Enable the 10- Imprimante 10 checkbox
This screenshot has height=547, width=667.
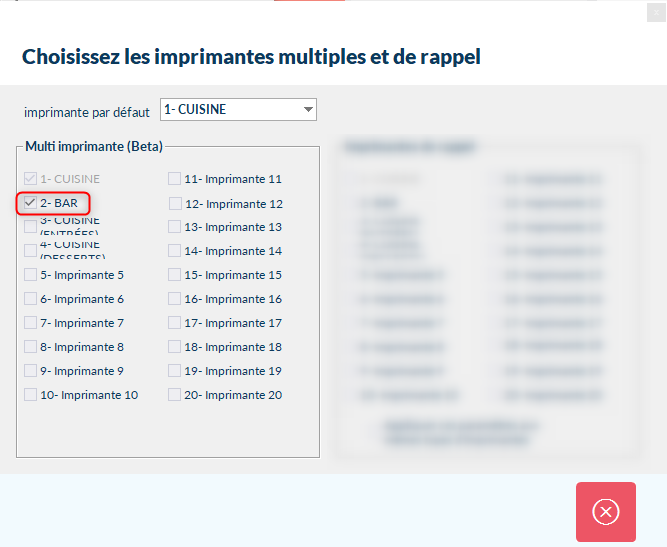(30, 395)
